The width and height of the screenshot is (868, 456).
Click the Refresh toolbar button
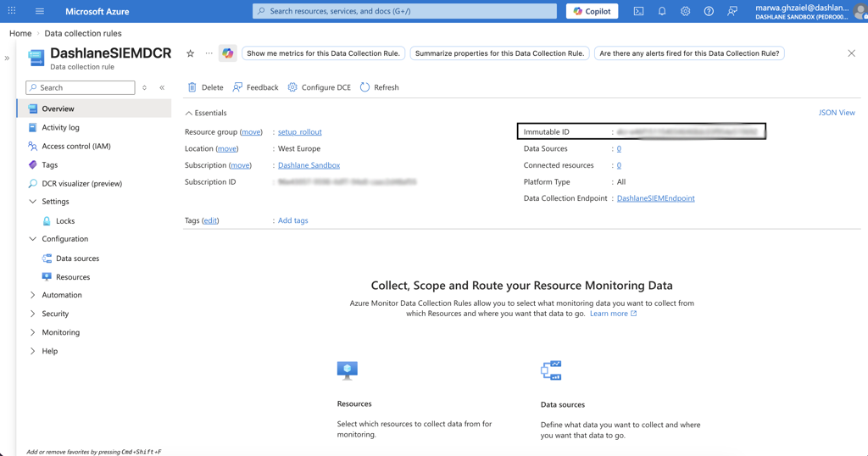coord(379,87)
